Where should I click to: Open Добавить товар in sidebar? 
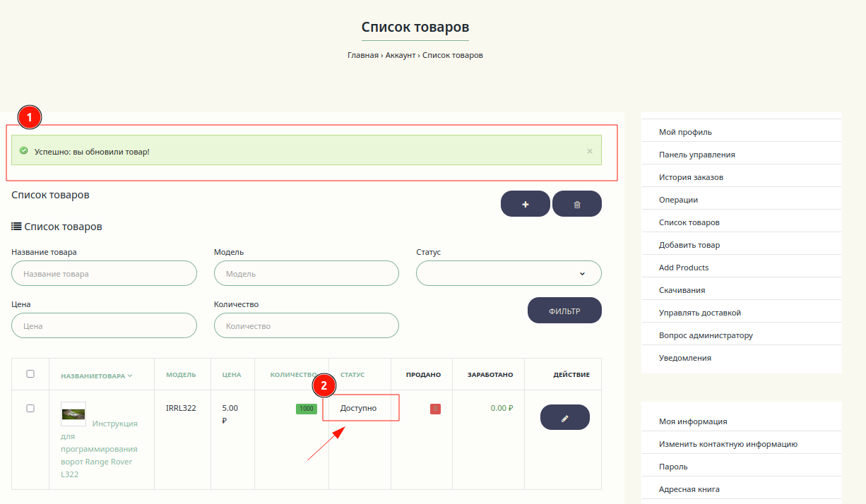click(x=689, y=245)
